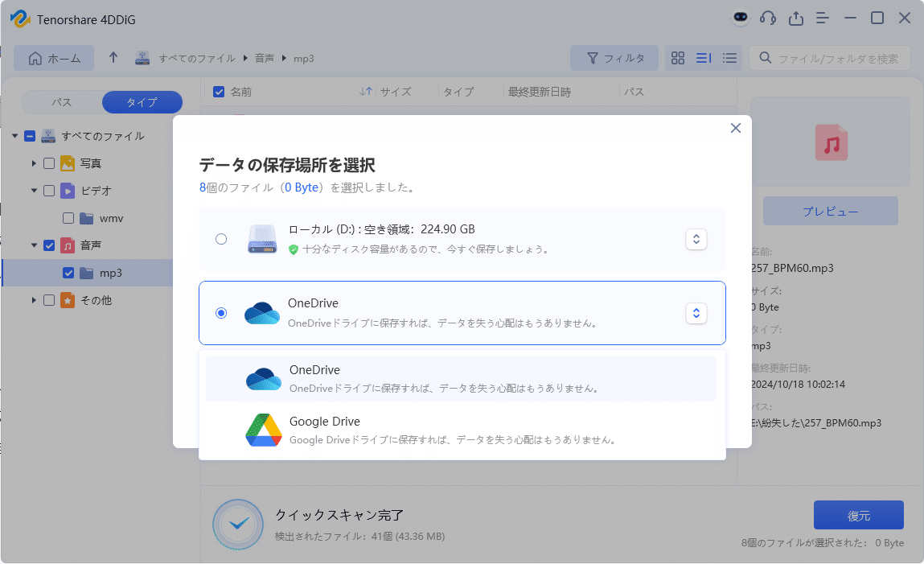The height and width of the screenshot is (564, 924).
Task: Open the フィルタ filter button
Action: 614,58
